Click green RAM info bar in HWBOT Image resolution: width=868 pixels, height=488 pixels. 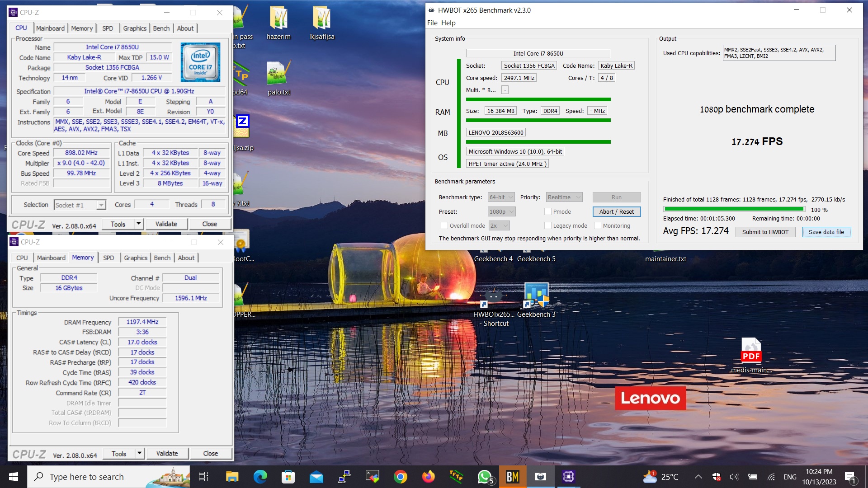pyautogui.click(x=538, y=120)
